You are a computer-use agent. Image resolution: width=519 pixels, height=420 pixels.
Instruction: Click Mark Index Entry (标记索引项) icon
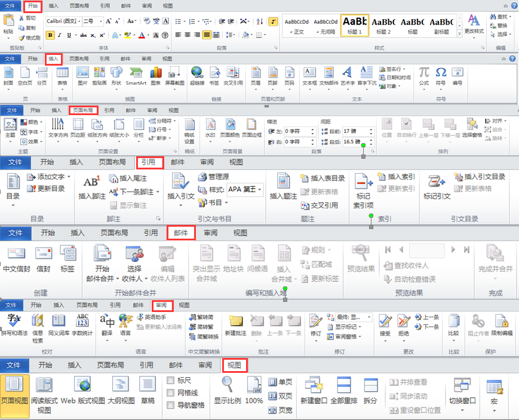tap(363, 181)
